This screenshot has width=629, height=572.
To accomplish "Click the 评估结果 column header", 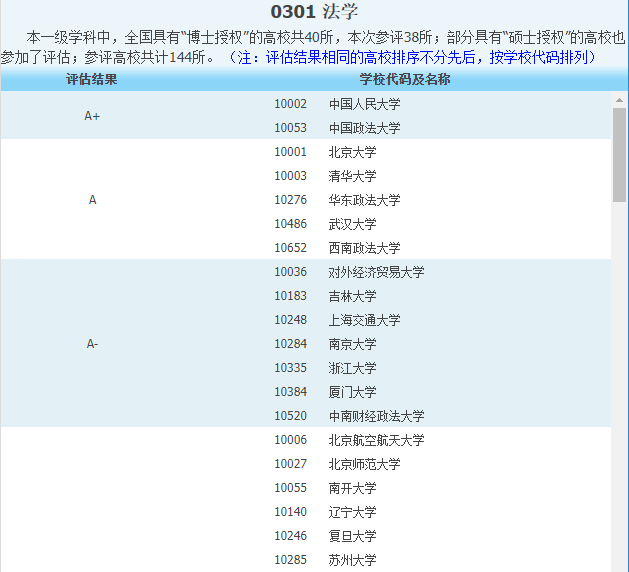I will click(x=92, y=79).
